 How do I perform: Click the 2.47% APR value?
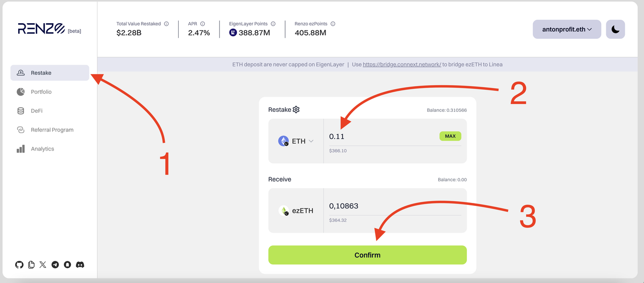pos(199,33)
